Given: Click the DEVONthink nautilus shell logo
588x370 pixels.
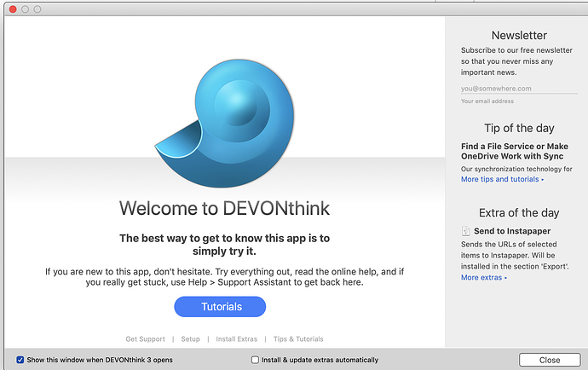Looking at the screenshot, I should [225, 124].
